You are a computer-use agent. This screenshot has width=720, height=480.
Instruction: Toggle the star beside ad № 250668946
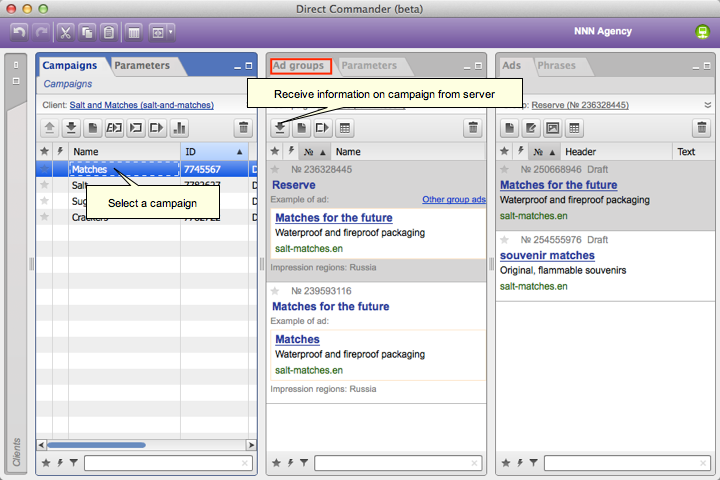pyautogui.click(x=505, y=169)
